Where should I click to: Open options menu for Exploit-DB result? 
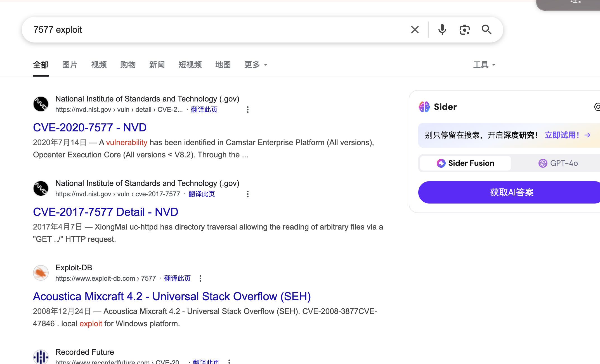(200, 278)
